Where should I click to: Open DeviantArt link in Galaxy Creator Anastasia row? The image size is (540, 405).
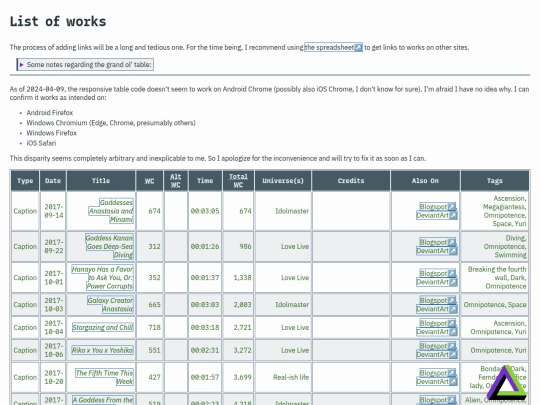coord(437,309)
